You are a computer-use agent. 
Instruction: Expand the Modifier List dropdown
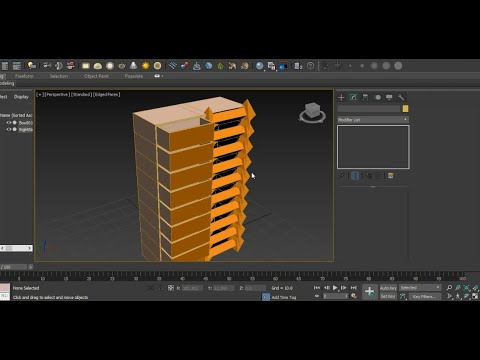373,120
